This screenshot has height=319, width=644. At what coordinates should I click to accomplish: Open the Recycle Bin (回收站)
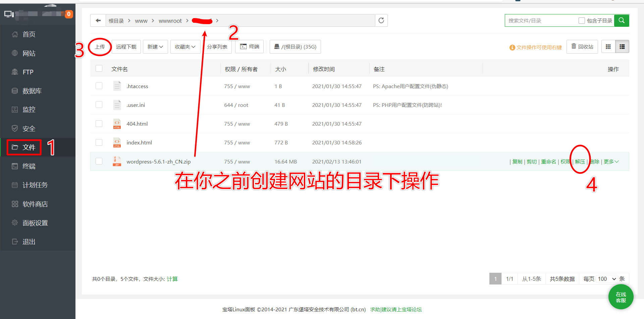pos(582,47)
